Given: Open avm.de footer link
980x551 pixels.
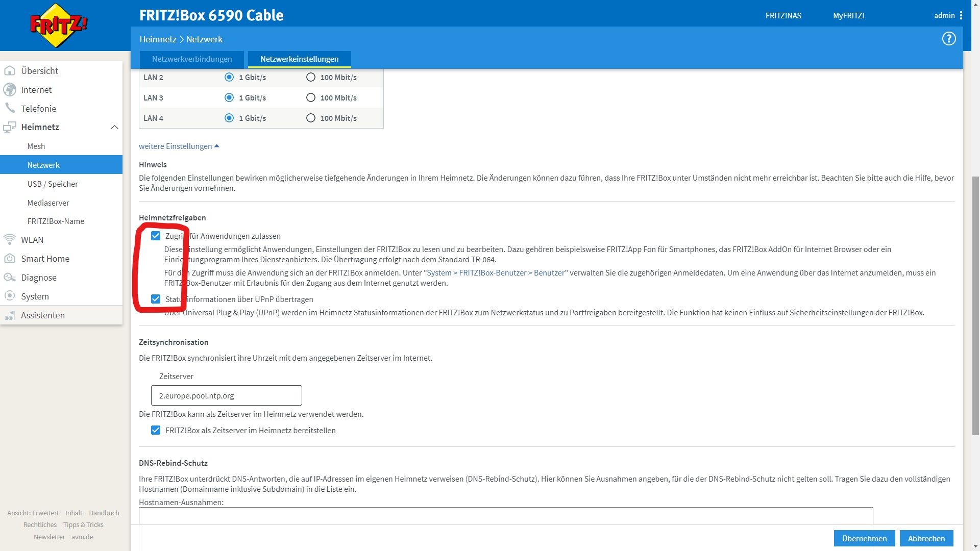Looking at the screenshot, I should [x=82, y=537].
